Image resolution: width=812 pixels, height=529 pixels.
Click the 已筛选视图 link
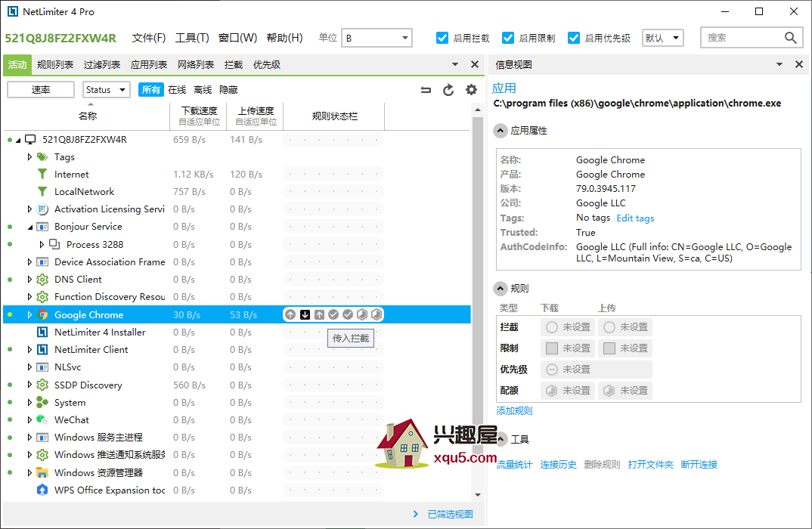[450, 514]
